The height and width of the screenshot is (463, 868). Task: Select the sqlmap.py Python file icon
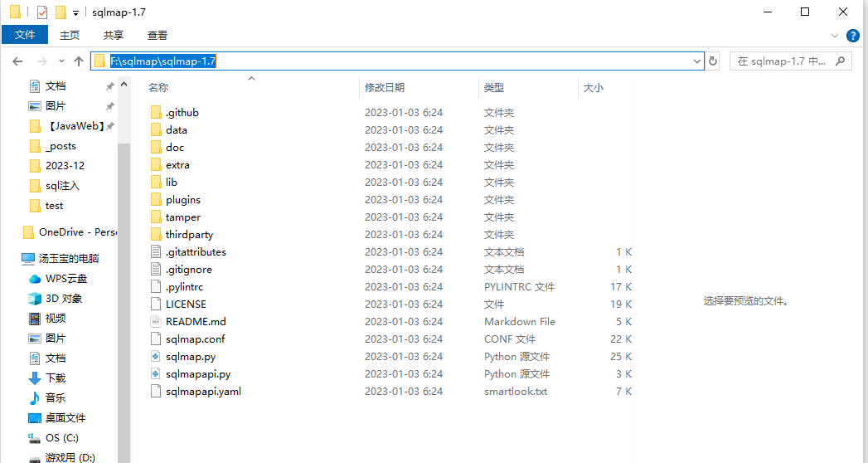pos(156,357)
